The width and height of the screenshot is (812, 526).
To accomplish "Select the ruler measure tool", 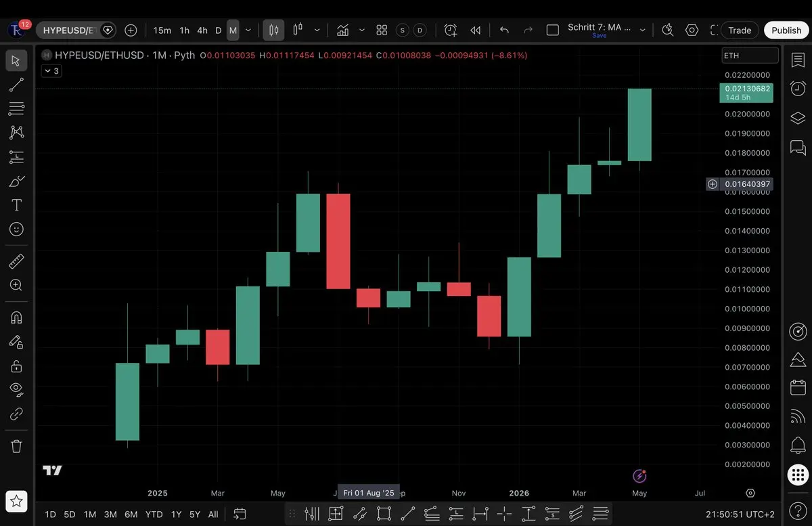I will [x=16, y=261].
